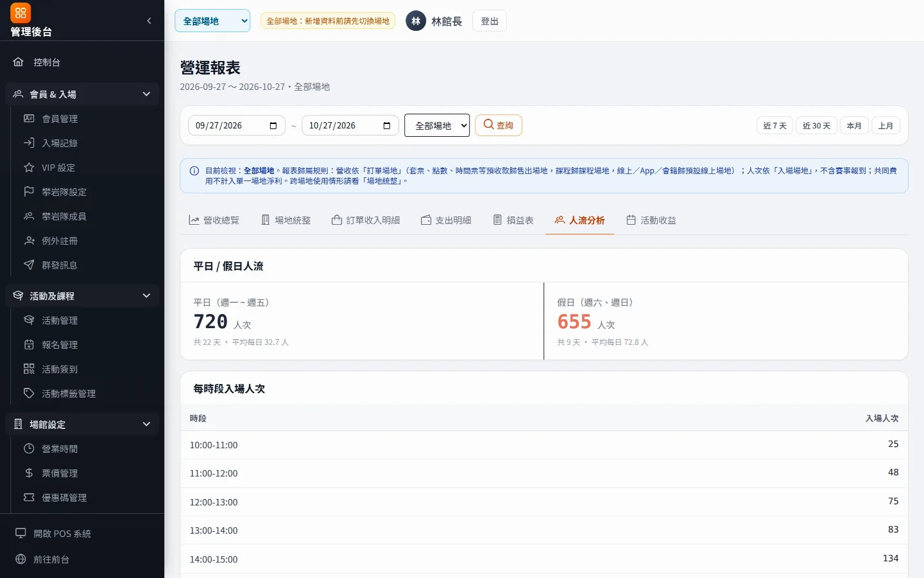This screenshot has width=924, height=578.
Task: Switch to the 營收總覽 tab
Action: (214, 220)
